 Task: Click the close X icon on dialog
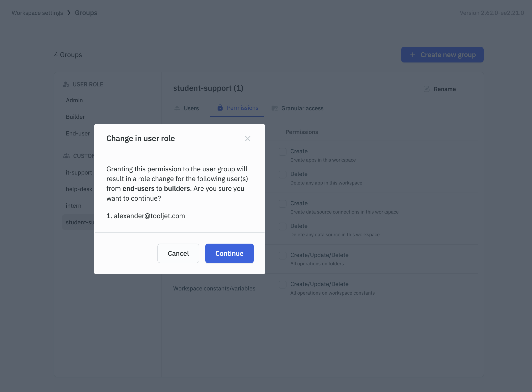248,138
